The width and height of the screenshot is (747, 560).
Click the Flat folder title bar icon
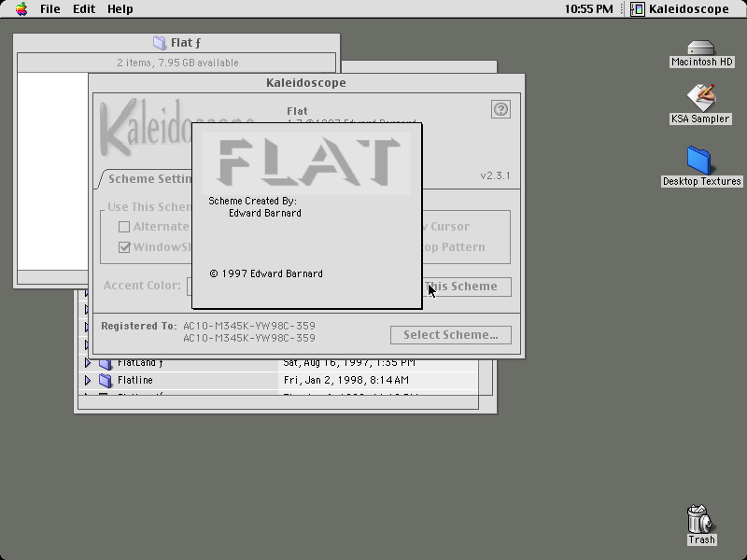coord(160,43)
